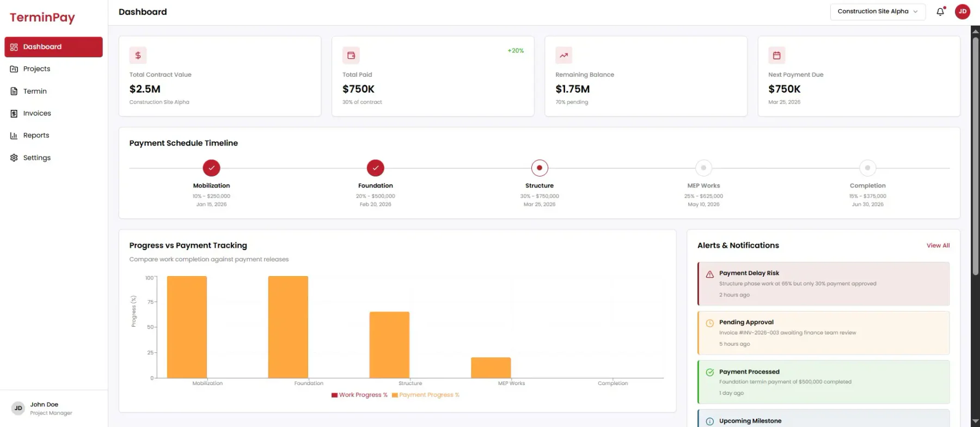Open Settings from the sidebar
980x427 pixels.
pyautogui.click(x=53, y=158)
